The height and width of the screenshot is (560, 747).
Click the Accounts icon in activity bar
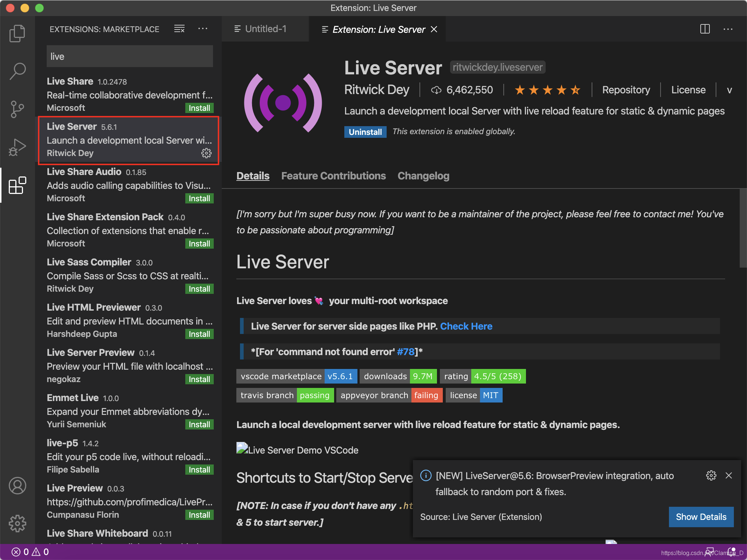pyautogui.click(x=17, y=486)
